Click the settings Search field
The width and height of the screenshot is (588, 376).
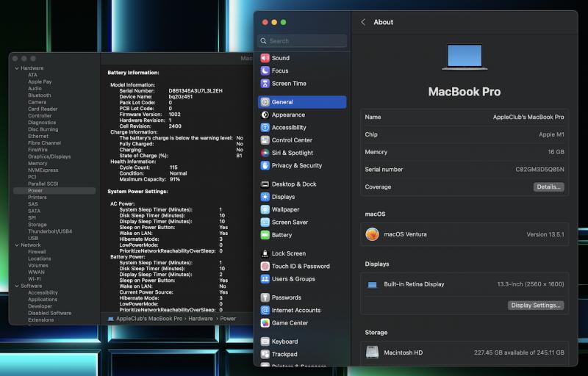302,41
